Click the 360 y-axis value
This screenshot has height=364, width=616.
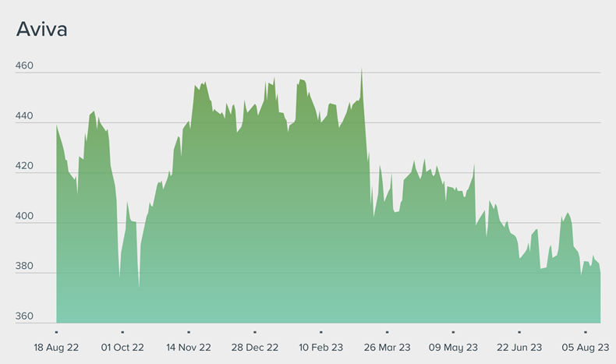[24, 316]
